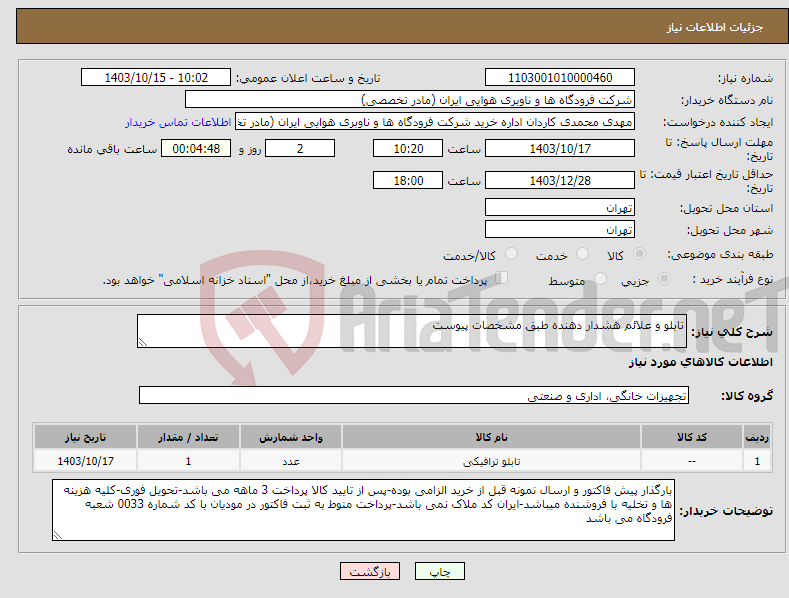Click the remaining days field showing 2
Image resolution: width=789 pixels, height=598 pixels.
pyautogui.click(x=300, y=148)
